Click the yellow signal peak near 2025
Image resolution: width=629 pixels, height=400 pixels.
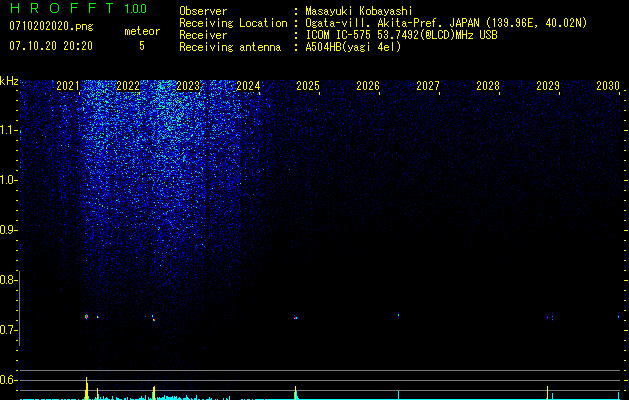point(296,392)
